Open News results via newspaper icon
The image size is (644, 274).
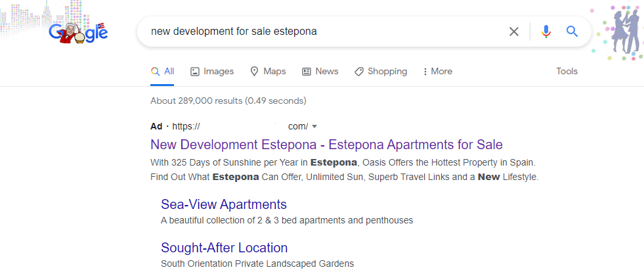(x=307, y=72)
